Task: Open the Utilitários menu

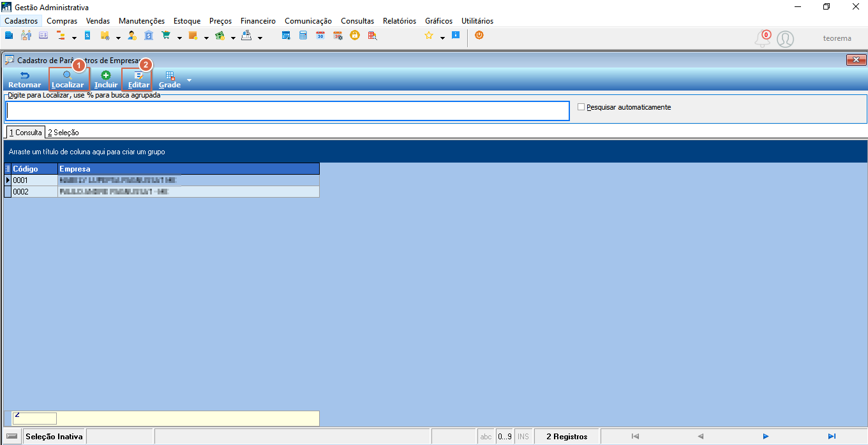Action: (477, 21)
